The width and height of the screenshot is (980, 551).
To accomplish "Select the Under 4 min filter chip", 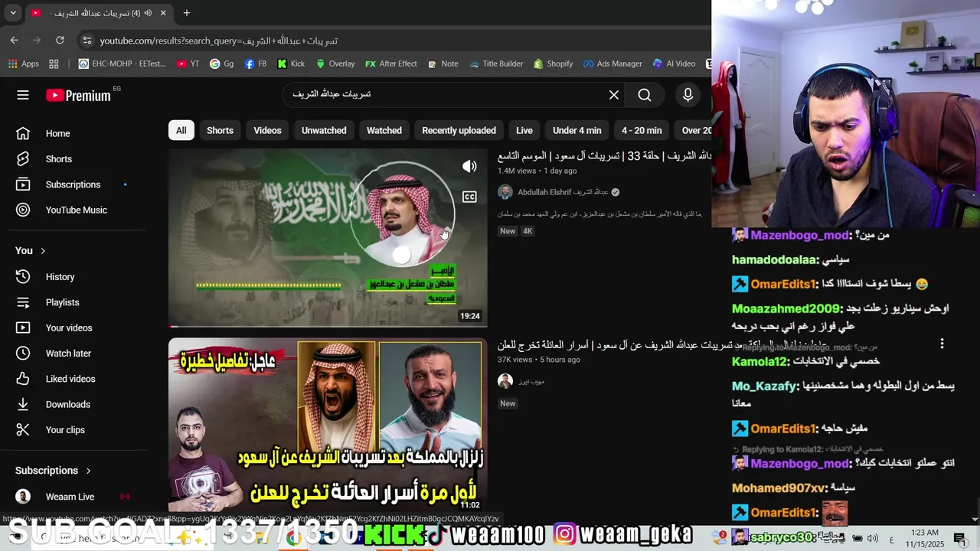I will click(x=577, y=130).
